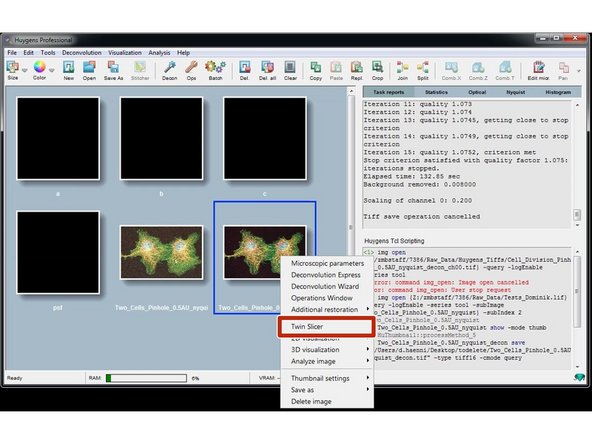Open the Stitcher tool
The width and height of the screenshot is (592, 444).
click(140, 70)
